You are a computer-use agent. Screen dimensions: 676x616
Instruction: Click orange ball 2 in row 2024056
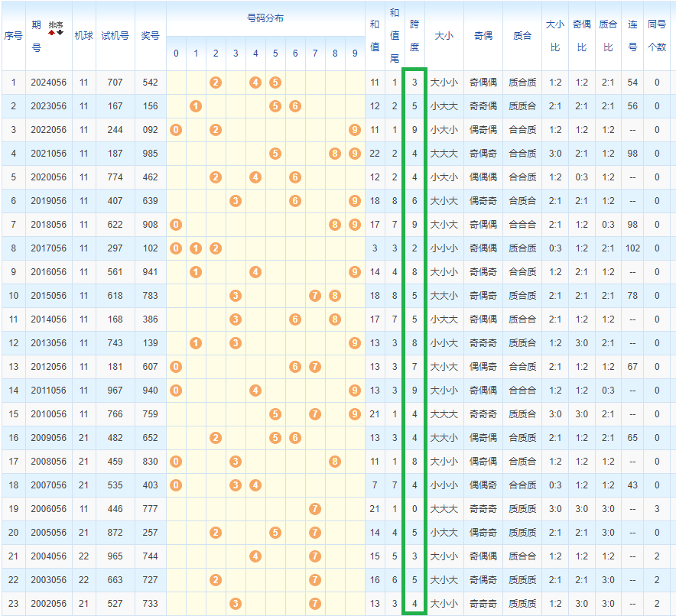pyautogui.click(x=216, y=82)
